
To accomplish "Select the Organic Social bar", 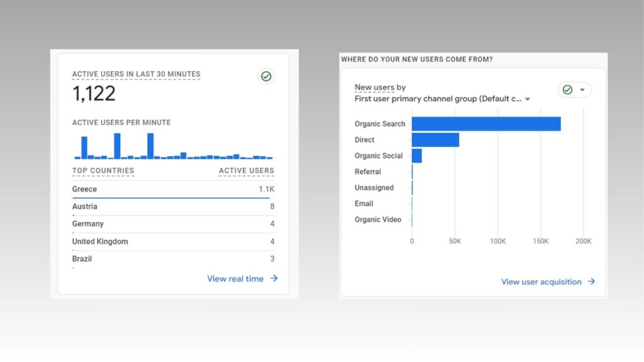I will (x=416, y=156).
